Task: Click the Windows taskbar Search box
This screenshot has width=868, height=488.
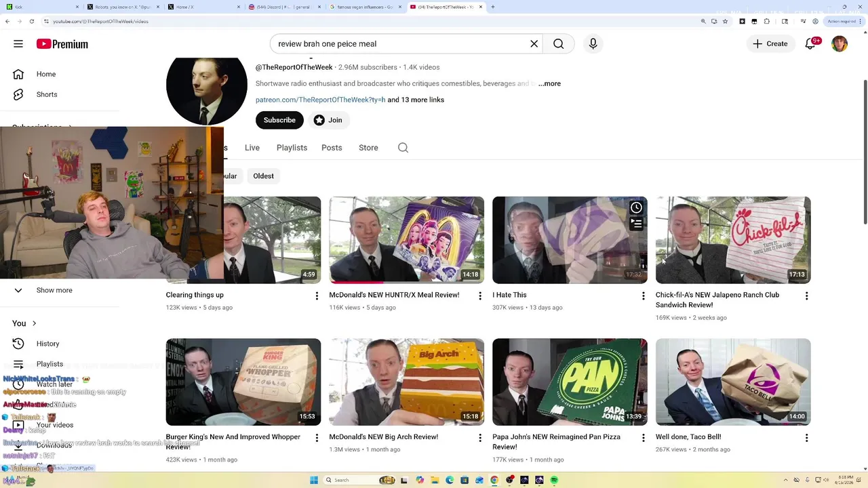Action: [x=359, y=480]
